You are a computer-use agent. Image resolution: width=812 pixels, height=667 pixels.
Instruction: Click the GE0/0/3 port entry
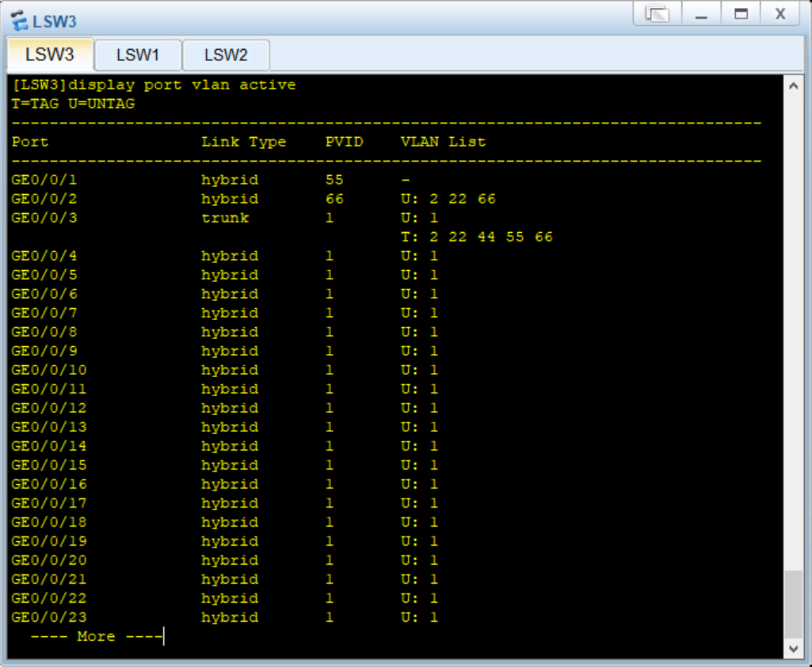[x=44, y=218]
